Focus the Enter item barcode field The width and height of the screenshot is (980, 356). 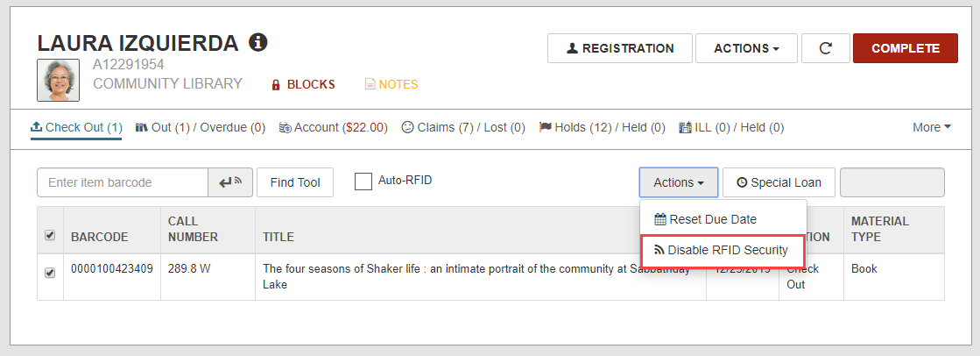(x=123, y=182)
